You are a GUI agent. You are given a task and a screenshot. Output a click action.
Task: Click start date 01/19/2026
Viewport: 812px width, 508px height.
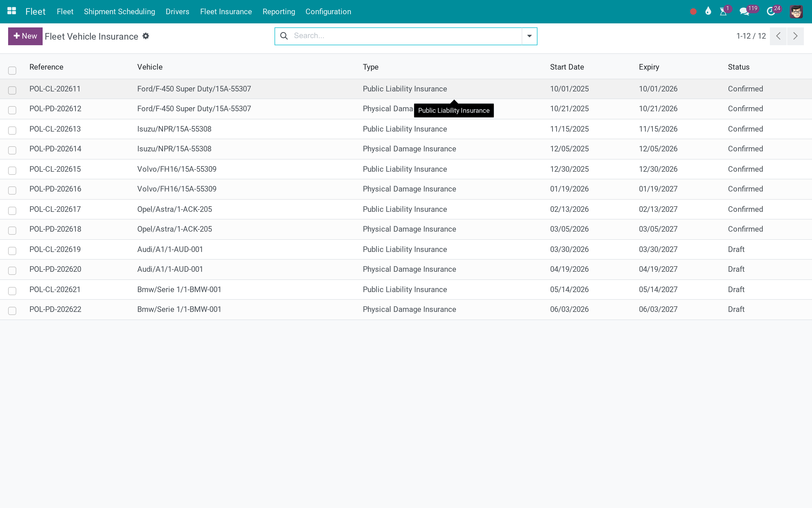[x=569, y=189]
